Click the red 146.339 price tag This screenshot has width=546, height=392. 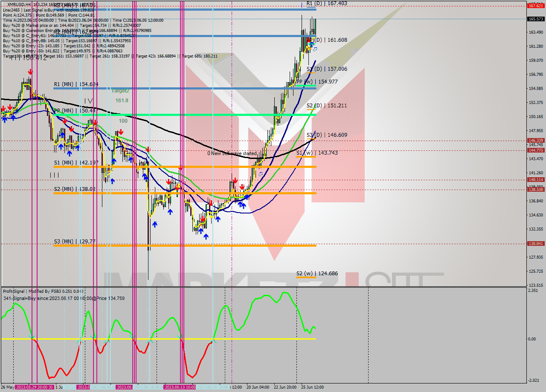[x=535, y=140]
